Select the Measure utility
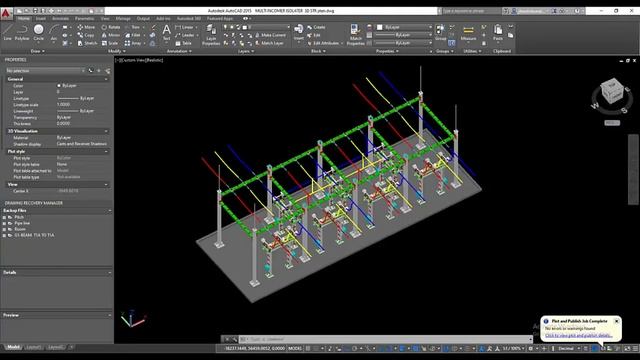 [x=468, y=32]
